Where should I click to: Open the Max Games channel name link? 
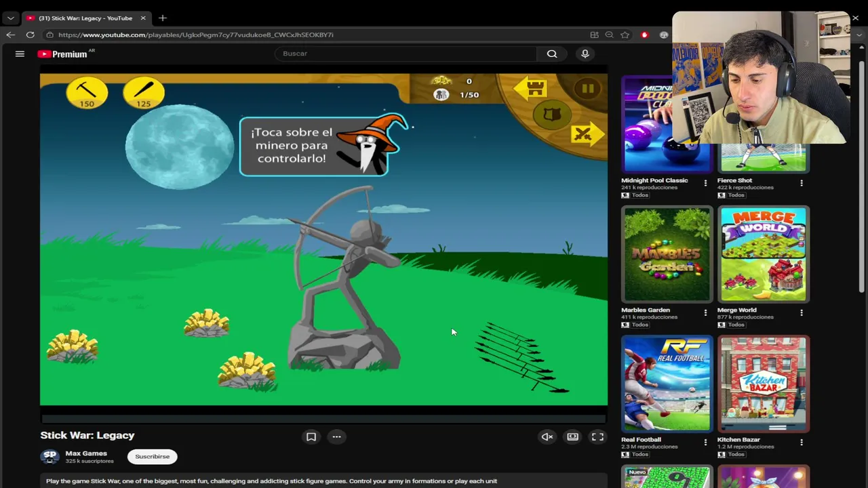point(86,453)
